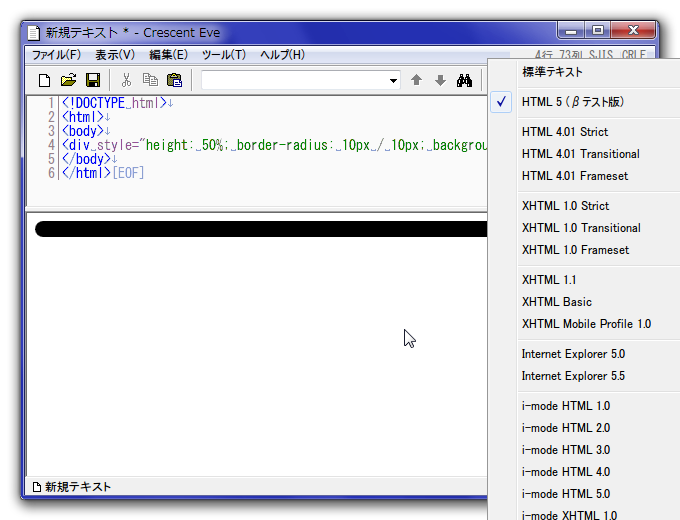680x520 pixels.
Task: Cut selection with the scissors icon
Action: tap(126, 80)
